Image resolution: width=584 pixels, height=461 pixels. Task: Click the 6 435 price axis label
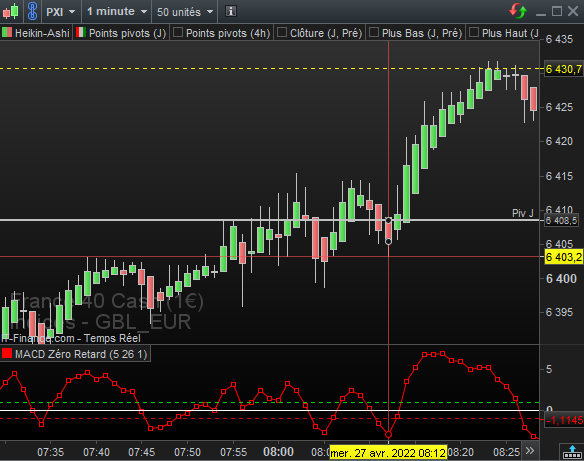[559, 39]
